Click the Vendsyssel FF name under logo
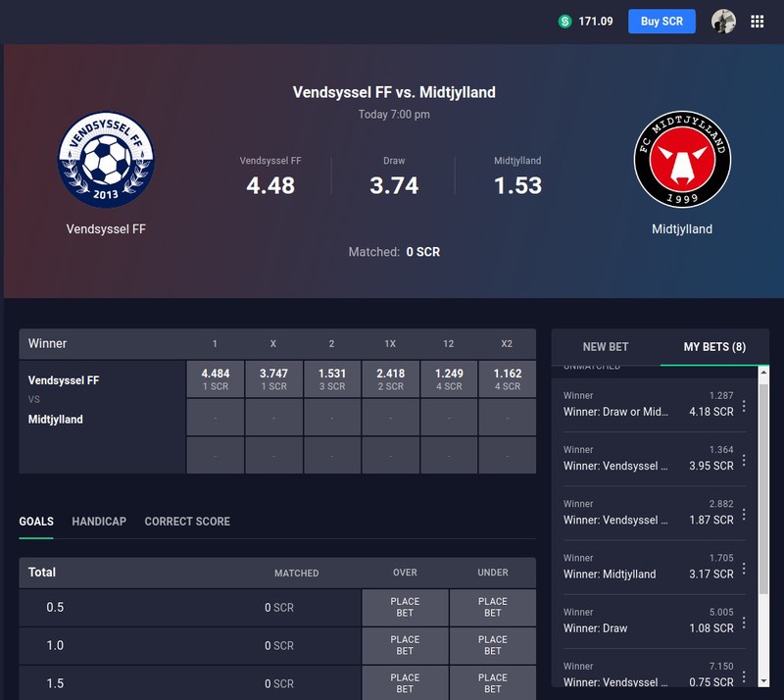The width and height of the screenshot is (784, 700). click(x=106, y=229)
